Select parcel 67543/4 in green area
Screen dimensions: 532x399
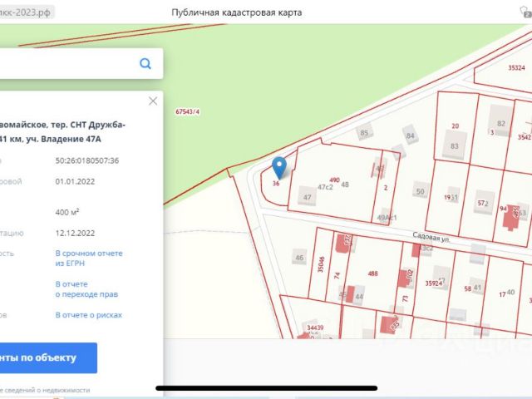[x=187, y=111]
